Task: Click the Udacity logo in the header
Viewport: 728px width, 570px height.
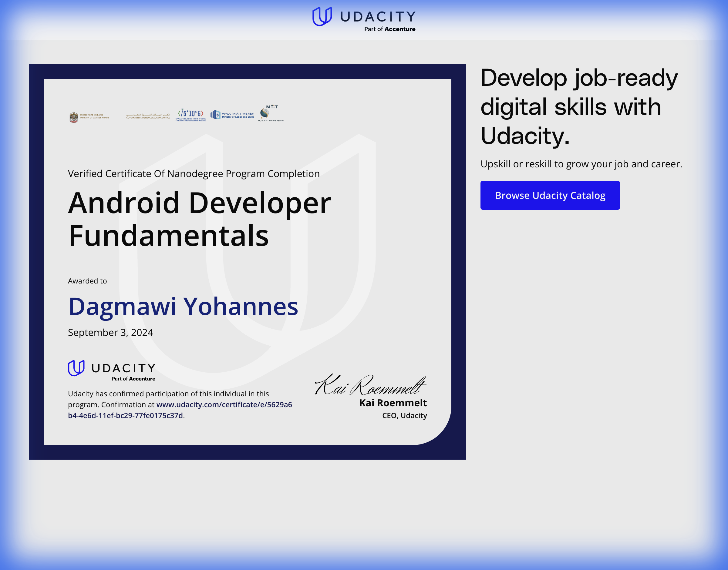Action: click(x=364, y=19)
